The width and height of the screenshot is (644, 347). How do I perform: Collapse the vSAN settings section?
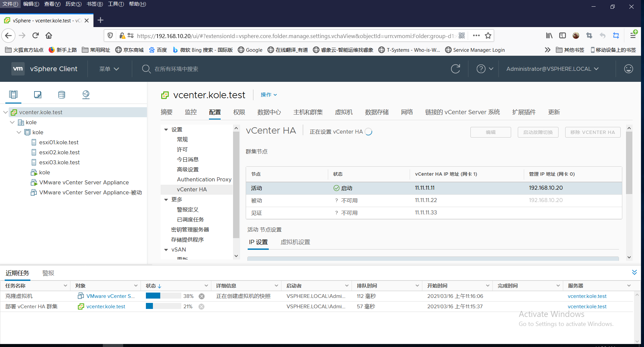point(166,249)
